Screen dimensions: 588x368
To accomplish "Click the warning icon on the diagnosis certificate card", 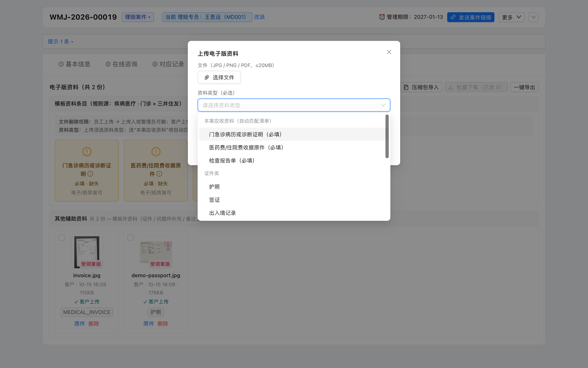I will (x=87, y=152).
